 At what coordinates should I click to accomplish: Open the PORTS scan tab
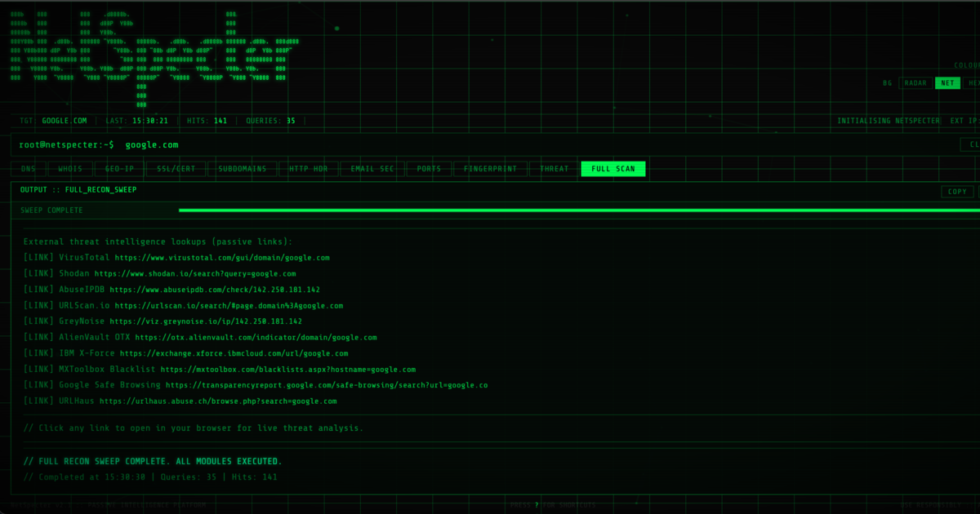[429, 169]
